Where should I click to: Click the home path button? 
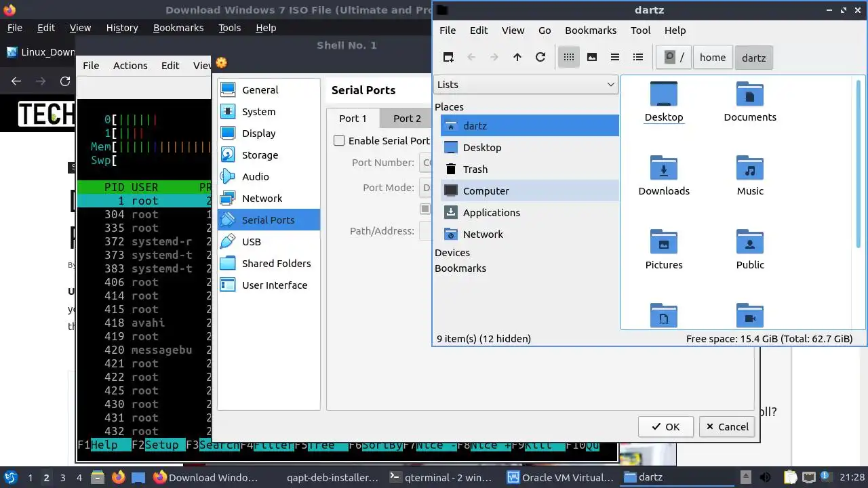713,58
